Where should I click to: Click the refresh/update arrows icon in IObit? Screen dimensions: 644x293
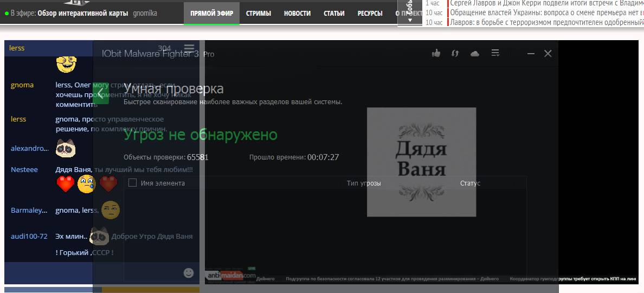point(455,53)
